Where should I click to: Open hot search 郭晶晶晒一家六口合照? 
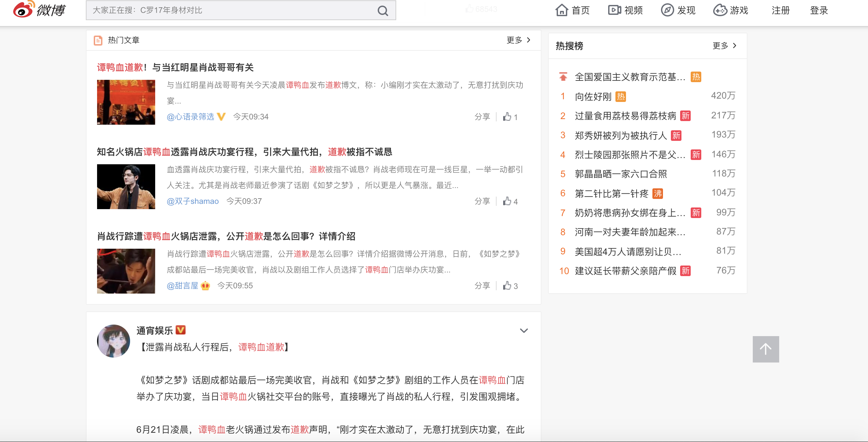point(621,174)
